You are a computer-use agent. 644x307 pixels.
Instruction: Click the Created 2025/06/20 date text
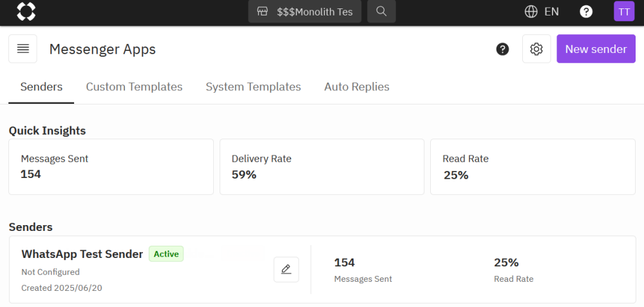(62, 288)
